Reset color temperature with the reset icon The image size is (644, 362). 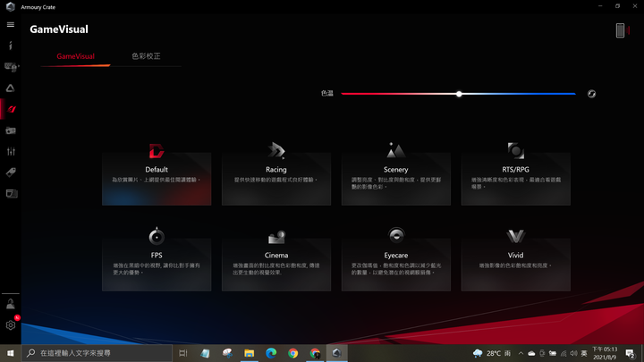coord(591,94)
